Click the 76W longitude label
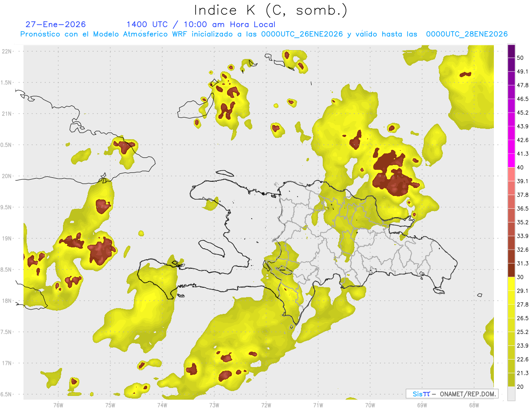This screenshot has height=411, width=532. coord(58,405)
